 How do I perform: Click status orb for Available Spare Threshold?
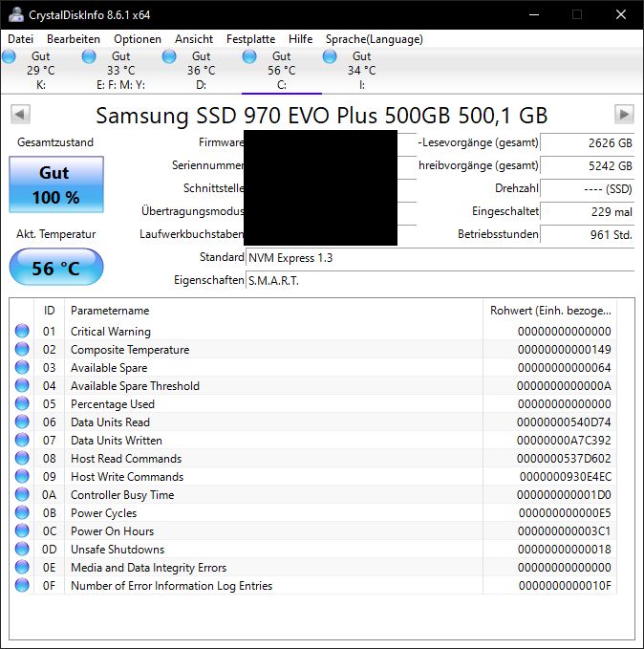point(22,385)
